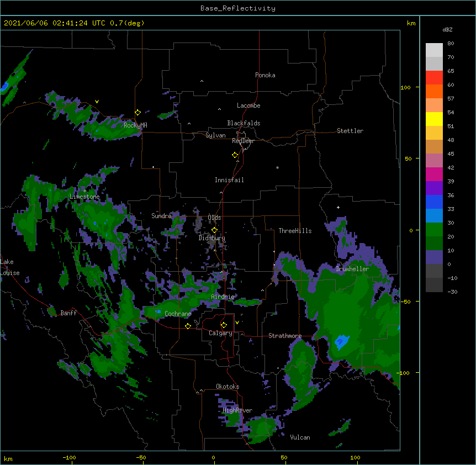
Task: Select the Lacombe city label
Action: coord(248,105)
